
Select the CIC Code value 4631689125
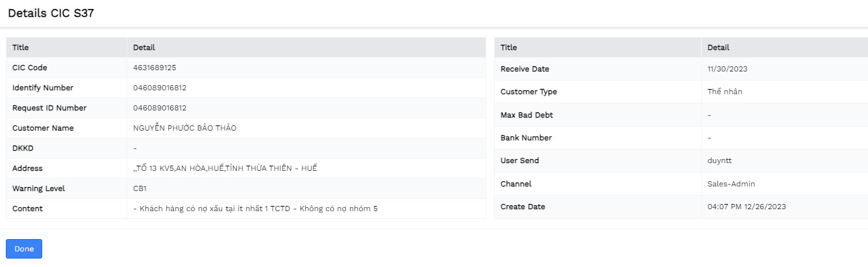155,68
